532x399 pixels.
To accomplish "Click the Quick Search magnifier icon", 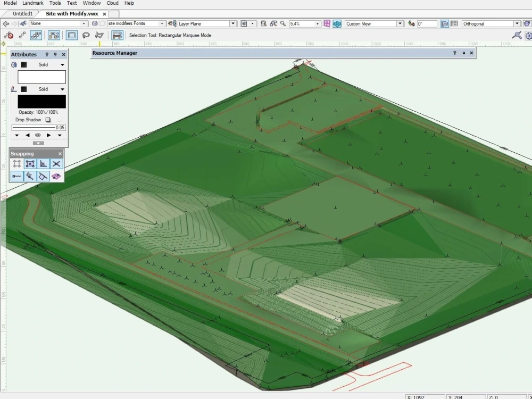I will pyautogui.click(x=517, y=35).
